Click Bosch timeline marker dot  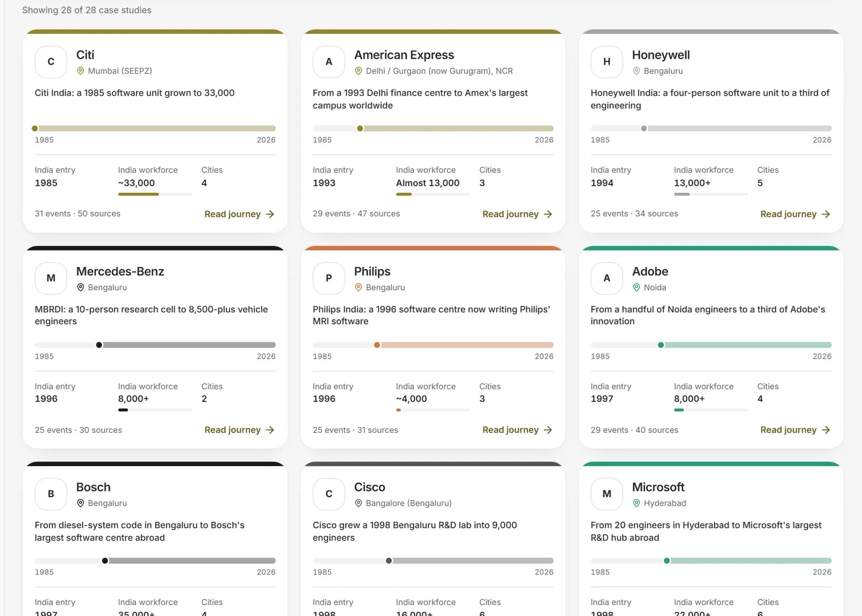pos(105,561)
